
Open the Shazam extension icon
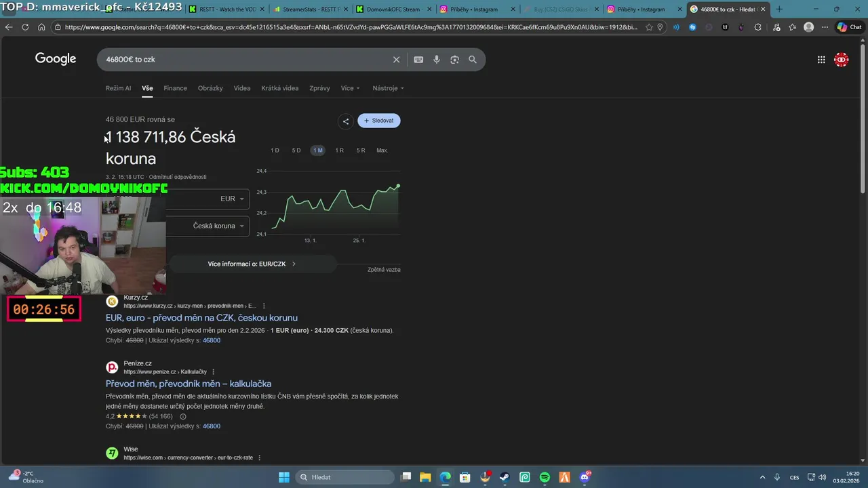tap(692, 27)
